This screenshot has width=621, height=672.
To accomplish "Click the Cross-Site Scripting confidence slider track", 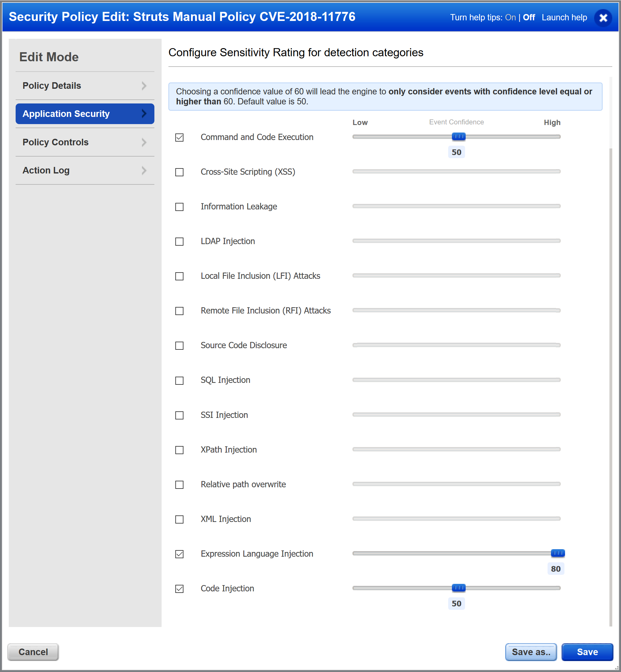I will [x=456, y=171].
